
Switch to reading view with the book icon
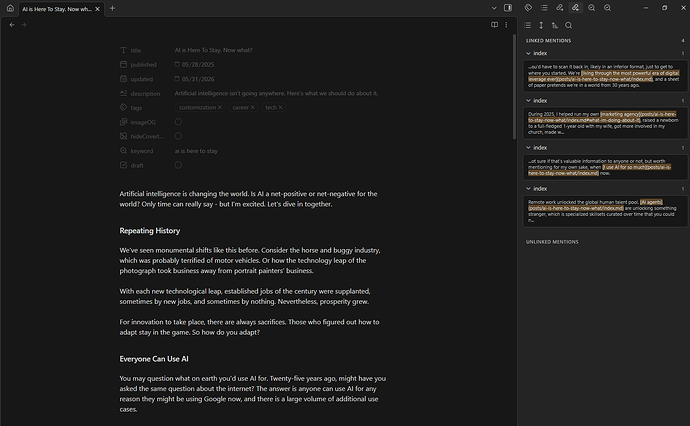(495, 25)
